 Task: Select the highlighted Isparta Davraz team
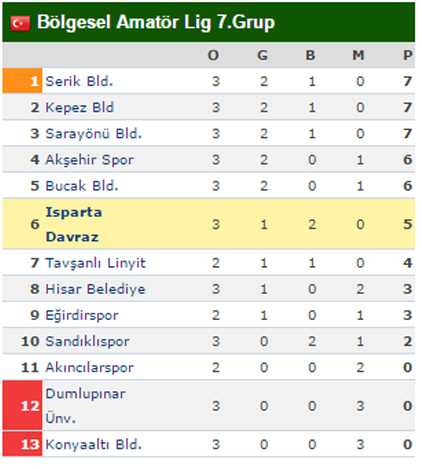(74, 224)
